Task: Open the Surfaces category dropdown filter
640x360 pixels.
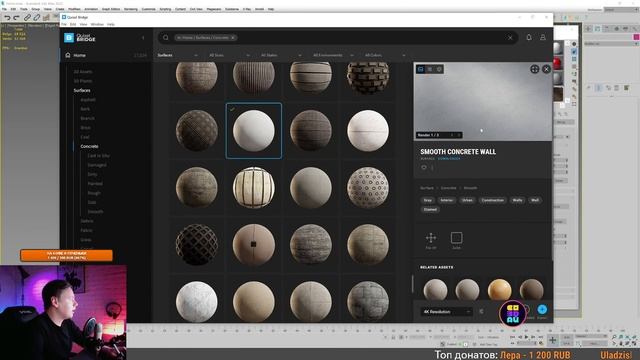Action: [178, 55]
